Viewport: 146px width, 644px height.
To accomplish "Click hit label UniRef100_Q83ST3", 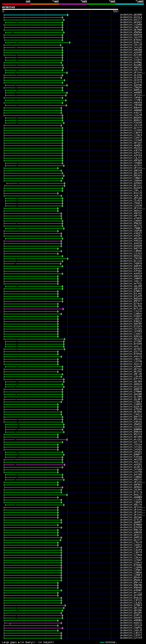I will pos(131,535).
